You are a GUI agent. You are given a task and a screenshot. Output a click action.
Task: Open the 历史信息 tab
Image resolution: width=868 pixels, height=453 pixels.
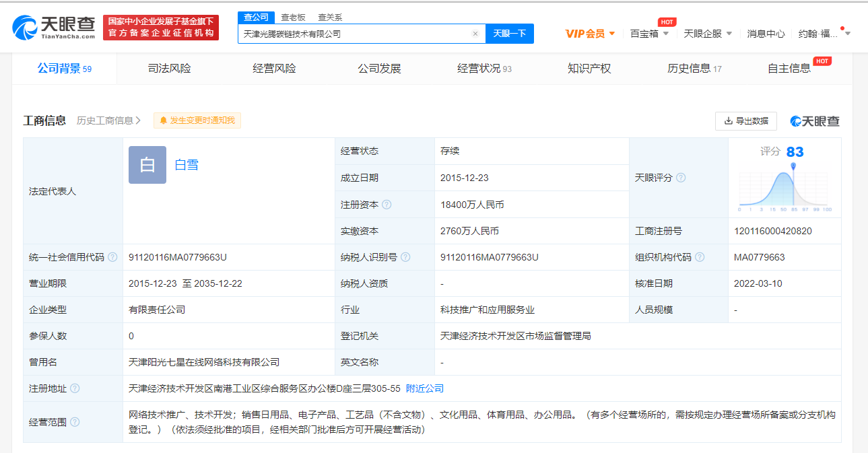point(694,69)
